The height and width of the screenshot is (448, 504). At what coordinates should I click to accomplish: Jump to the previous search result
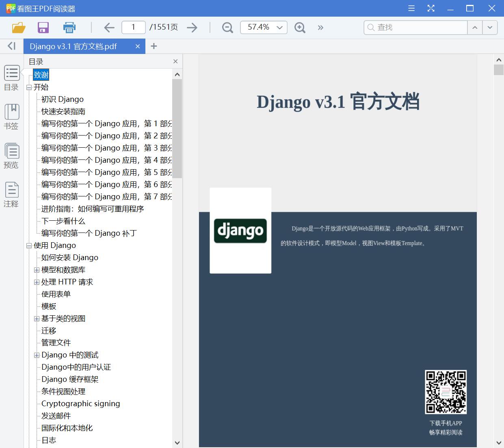[475, 28]
